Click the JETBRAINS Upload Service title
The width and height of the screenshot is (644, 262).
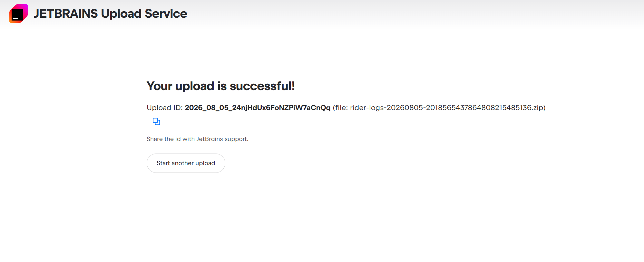(x=110, y=14)
